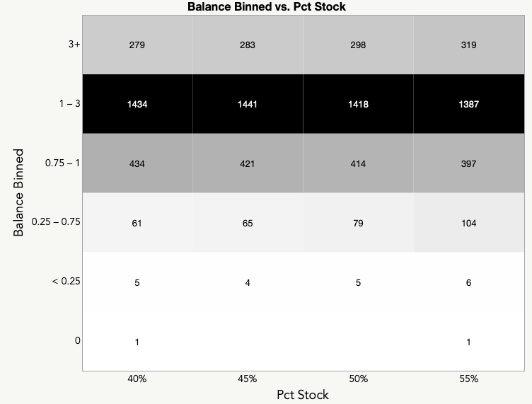Click the cell showing 104
Screen dimensions: 532x404
468,223
